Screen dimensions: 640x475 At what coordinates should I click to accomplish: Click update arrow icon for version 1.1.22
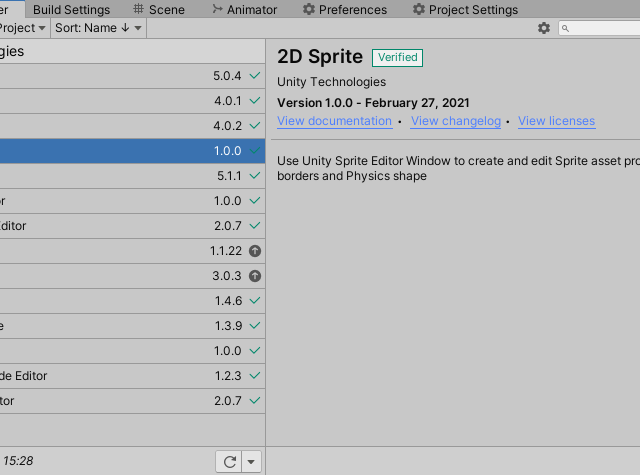click(255, 251)
